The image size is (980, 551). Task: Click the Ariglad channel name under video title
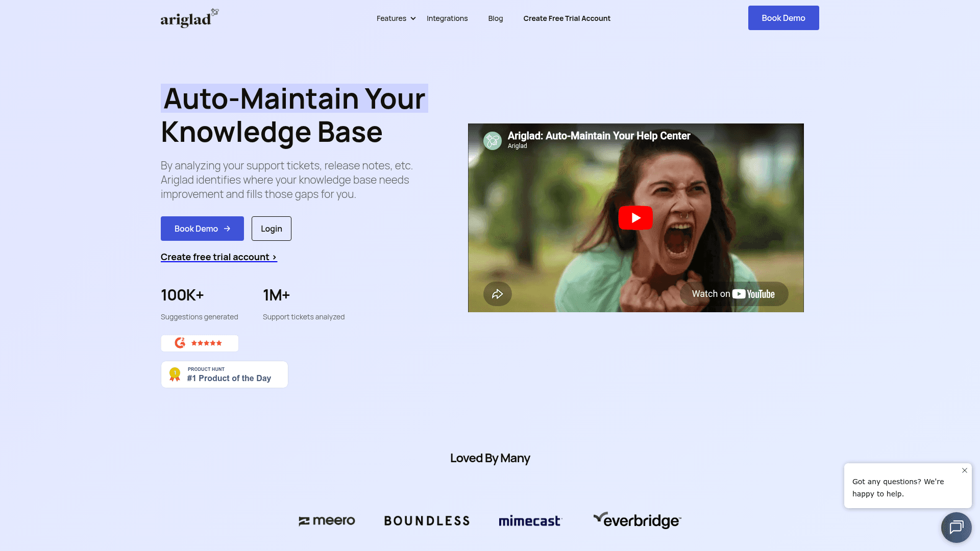tap(517, 146)
